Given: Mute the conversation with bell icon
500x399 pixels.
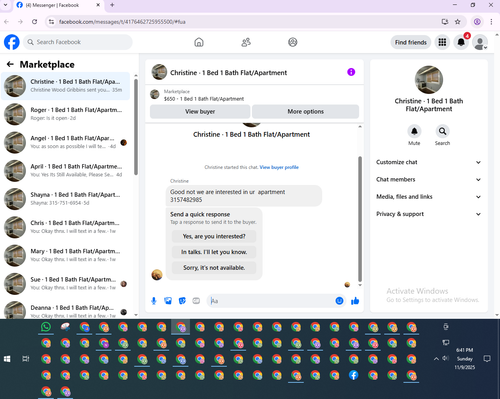Looking at the screenshot, I should point(414,131).
